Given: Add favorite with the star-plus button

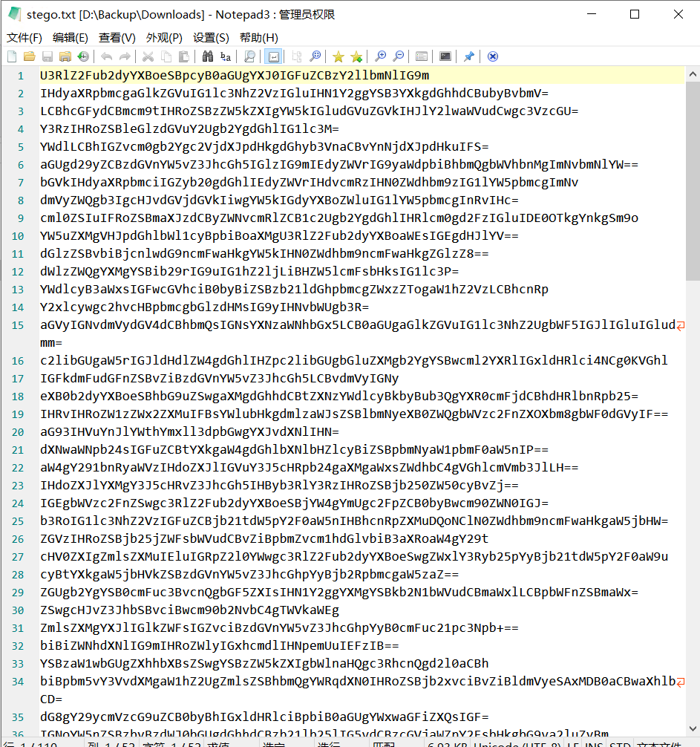Looking at the screenshot, I should click(356, 56).
